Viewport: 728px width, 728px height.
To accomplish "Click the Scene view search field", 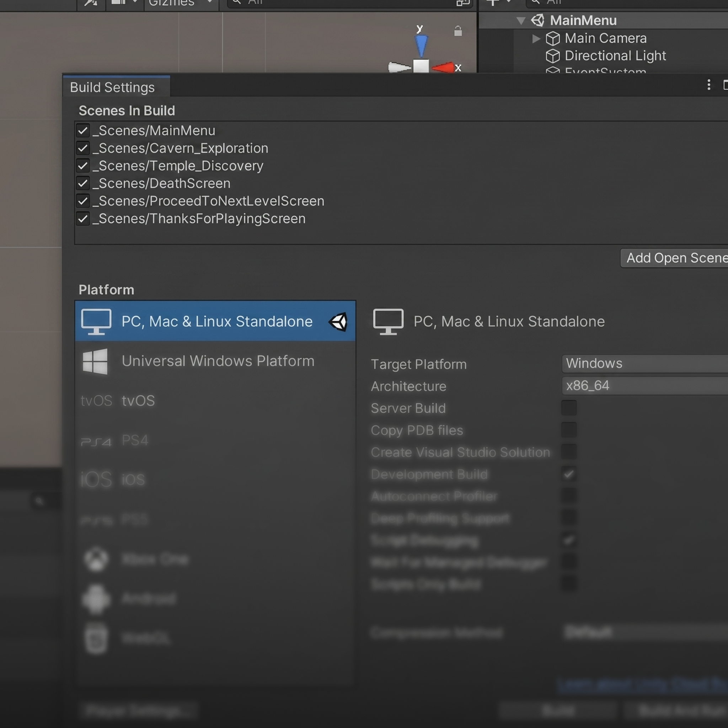I will 350,4.
